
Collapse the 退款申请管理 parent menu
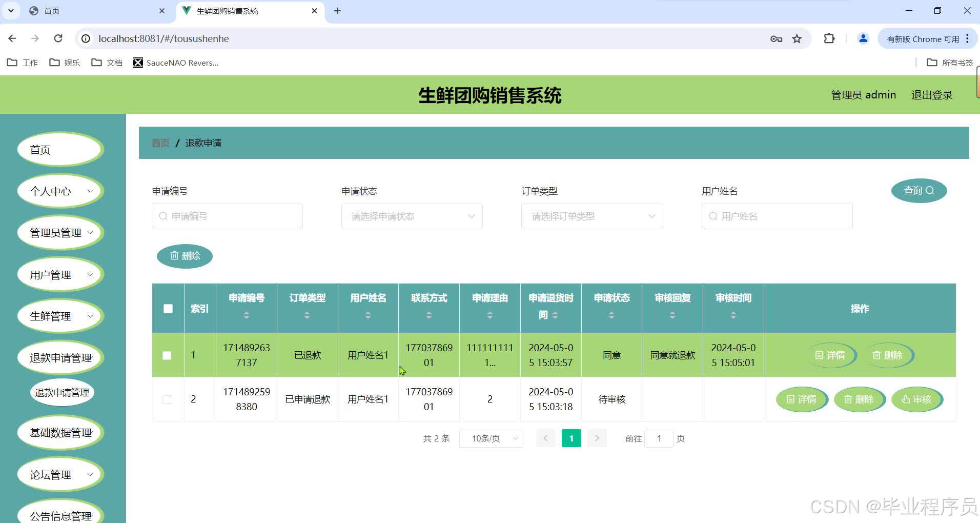60,358
